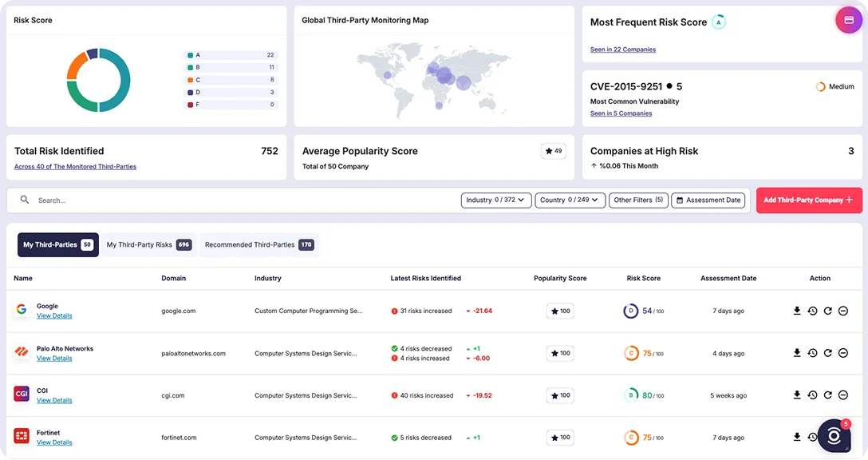Open Other Filters options
Image resolution: width=868 pixels, height=460 pixels.
tap(638, 200)
